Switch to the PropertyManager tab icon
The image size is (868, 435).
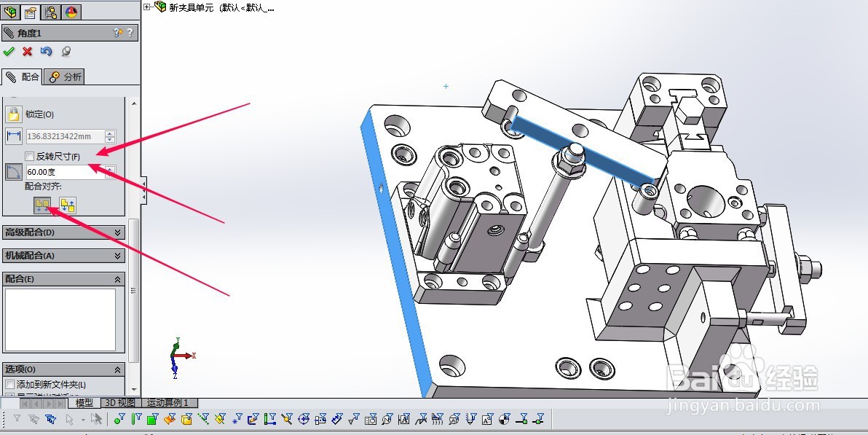point(31,12)
